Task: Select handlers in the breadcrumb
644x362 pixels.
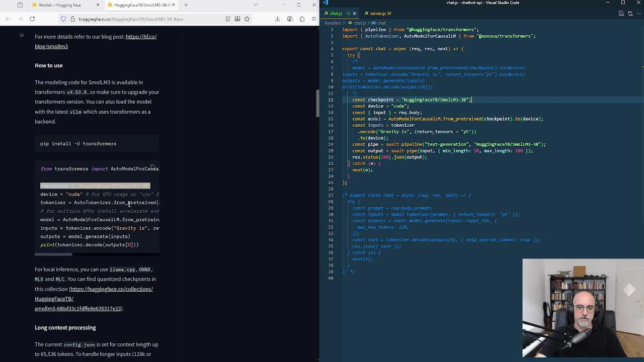Action: point(333,23)
